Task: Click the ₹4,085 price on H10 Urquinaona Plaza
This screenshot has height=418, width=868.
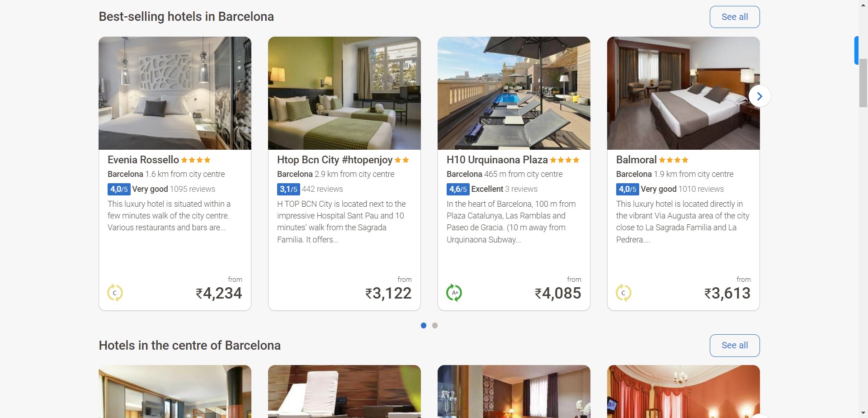Action: (558, 293)
